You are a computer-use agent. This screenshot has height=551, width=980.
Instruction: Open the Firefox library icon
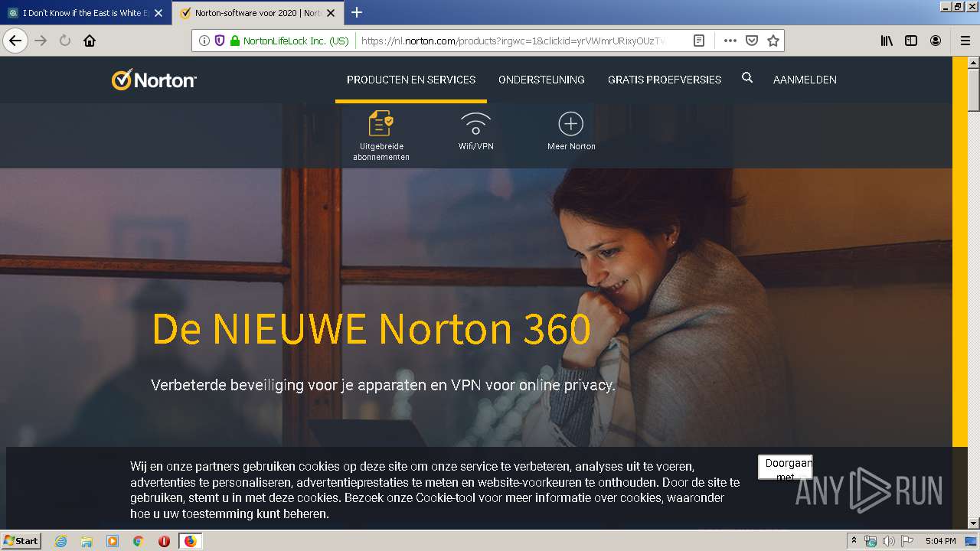pyautogui.click(x=887, y=41)
